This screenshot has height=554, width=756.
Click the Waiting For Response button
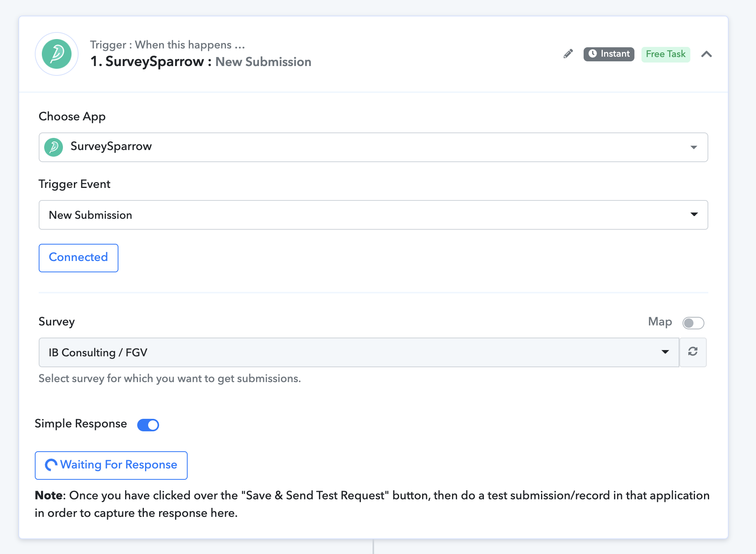tap(111, 465)
